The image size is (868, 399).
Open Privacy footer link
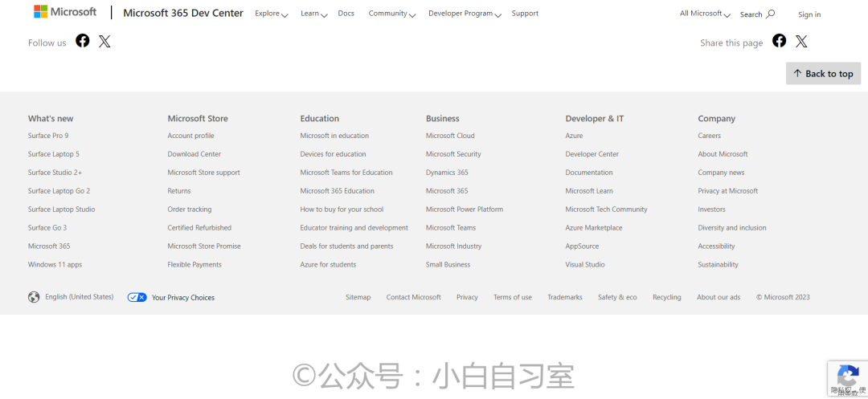(467, 297)
